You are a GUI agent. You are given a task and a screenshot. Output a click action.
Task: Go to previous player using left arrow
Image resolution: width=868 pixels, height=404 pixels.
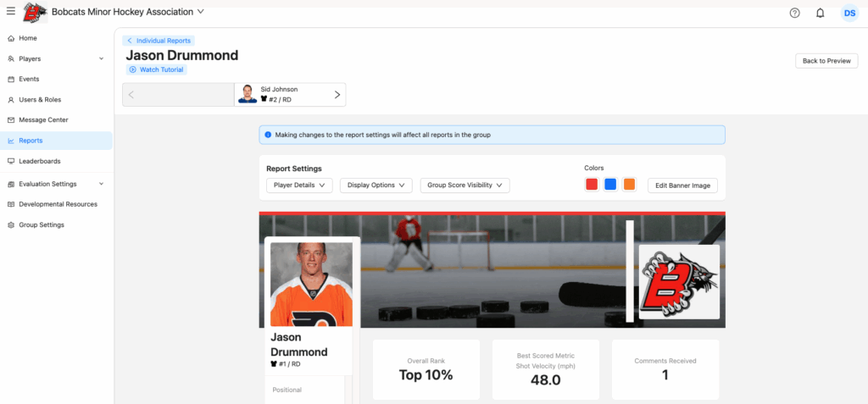click(x=131, y=95)
